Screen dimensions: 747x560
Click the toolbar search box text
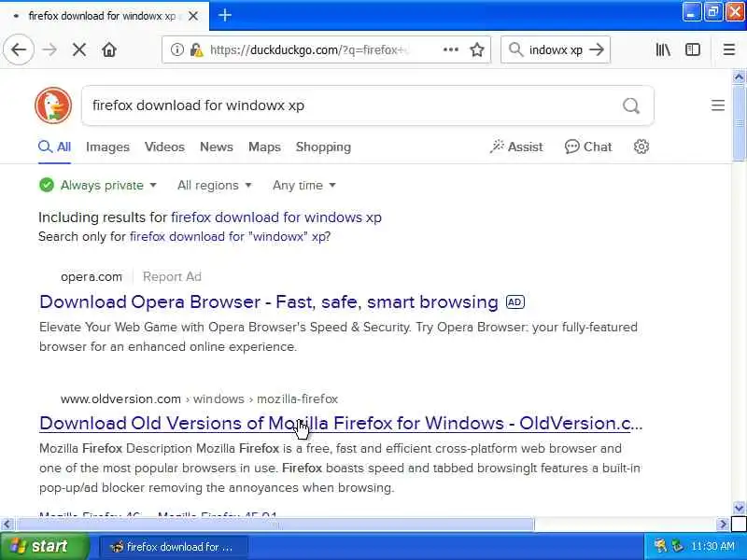point(556,49)
